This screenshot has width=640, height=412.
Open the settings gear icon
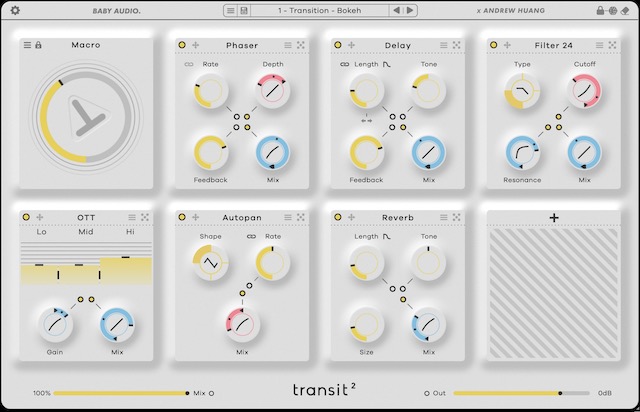[15, 11]
